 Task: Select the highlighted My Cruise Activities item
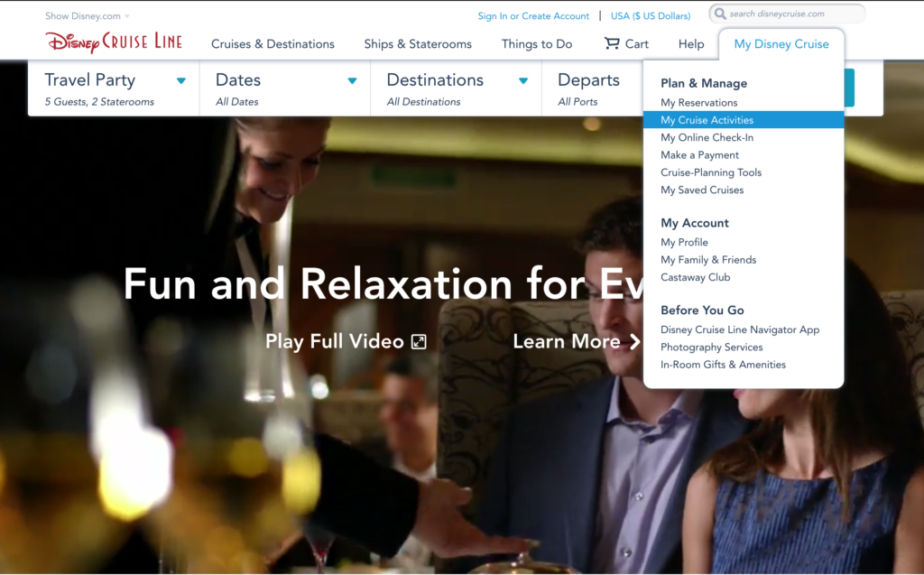tap(744, 120)
